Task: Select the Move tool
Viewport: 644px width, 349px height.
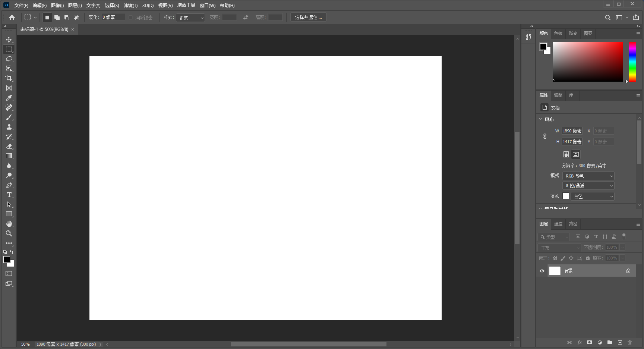Action: [x=9, y=40]
